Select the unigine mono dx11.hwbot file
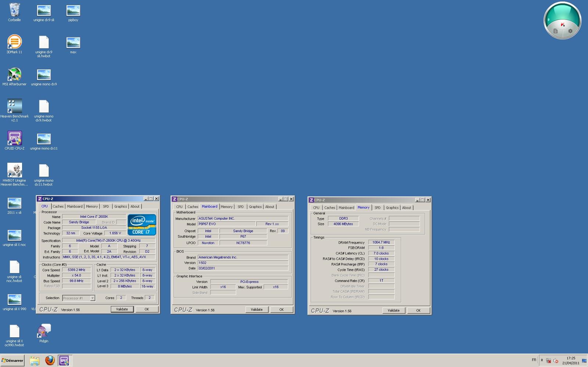This screenshot has width=588, height=367. pyautogui.click(x=44, y=175)
